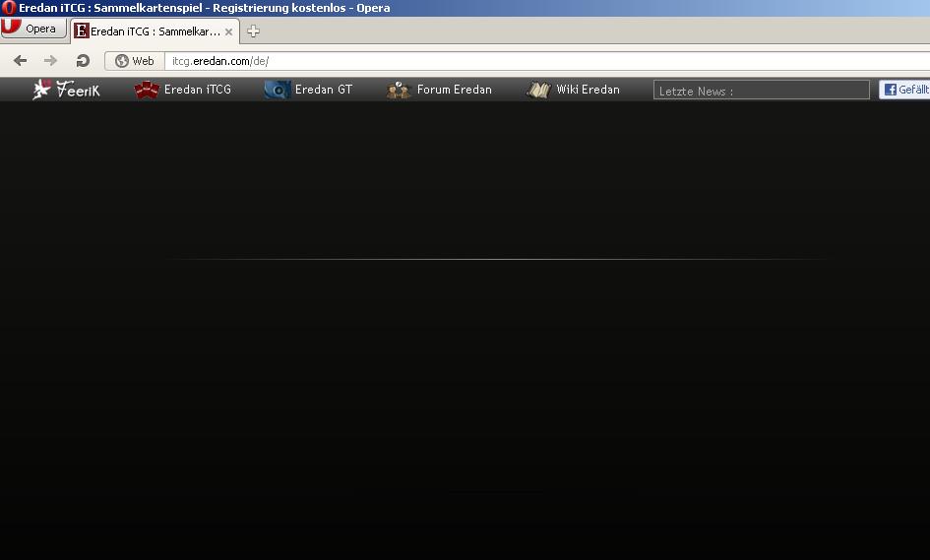Click the Forum Eredan people icon
The image size is (930, 560).
[x=399, y=90]
